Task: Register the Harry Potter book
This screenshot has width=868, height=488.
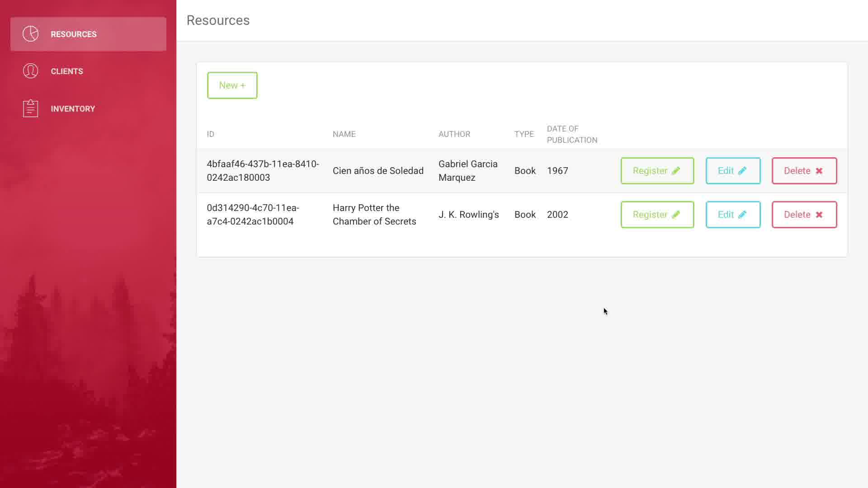Action: [657, 215]
